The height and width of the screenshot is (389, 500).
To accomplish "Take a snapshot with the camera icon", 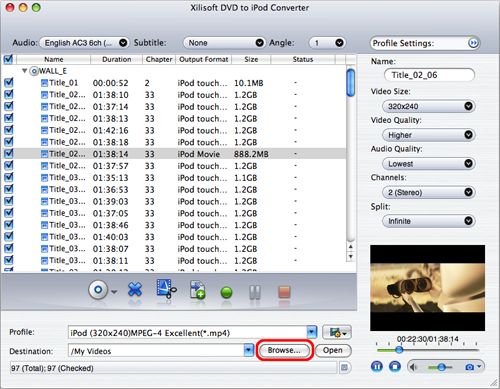I will 469,367.
